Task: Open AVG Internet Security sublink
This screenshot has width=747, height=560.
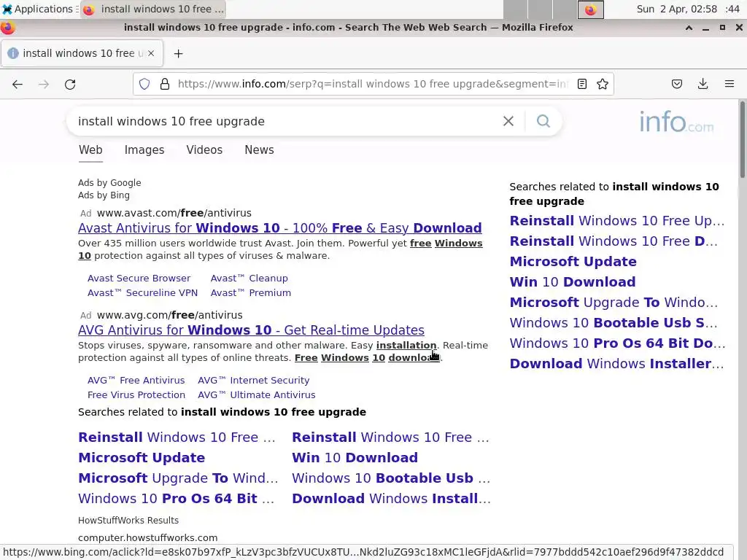Action: pos(253,381)
